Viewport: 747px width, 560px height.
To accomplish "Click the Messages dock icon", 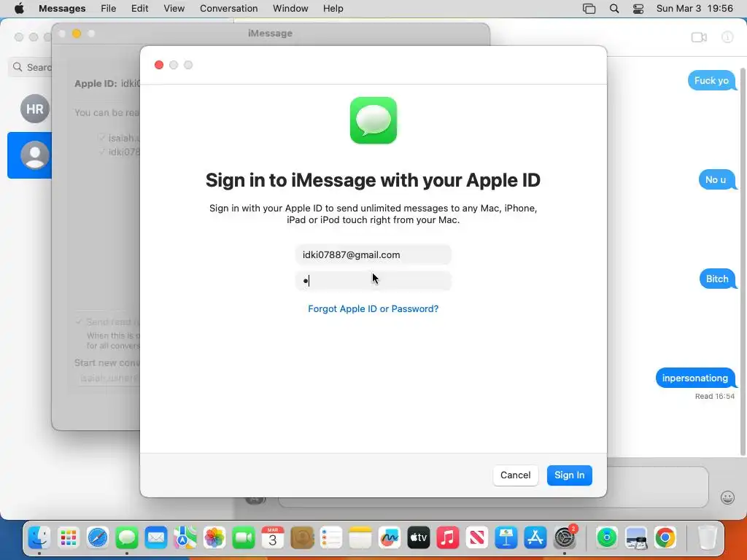I will coord(127,538).
